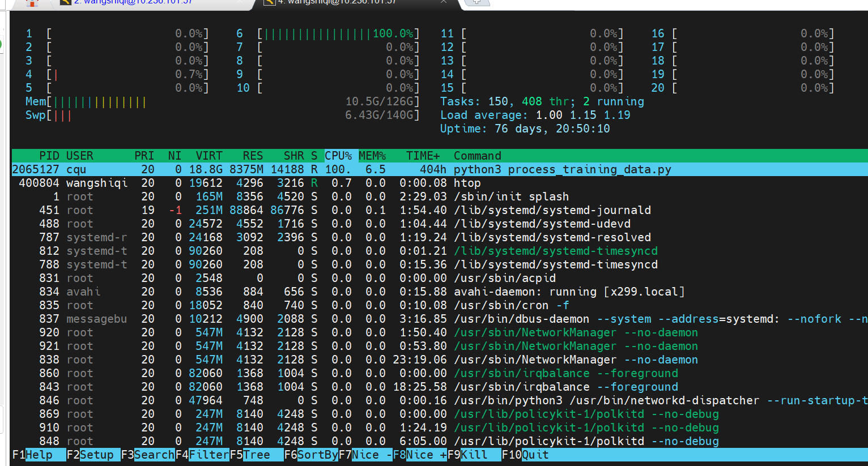The image size is (868, 466).
Task: Switch to session tab 2 wangshiqi
Action: pyautogui.click(x=153, y=2)
